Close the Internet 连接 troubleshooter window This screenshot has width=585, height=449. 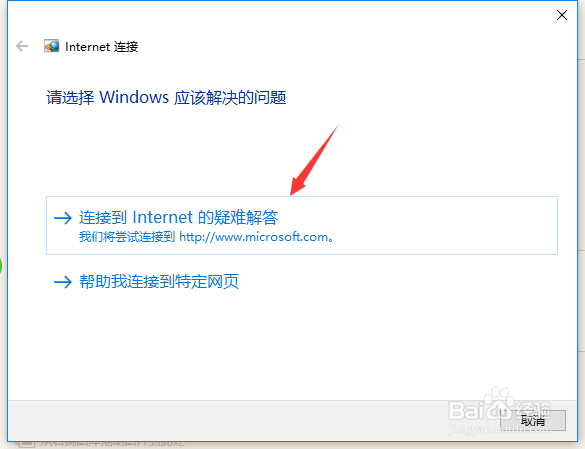click(x=561, y=15)
